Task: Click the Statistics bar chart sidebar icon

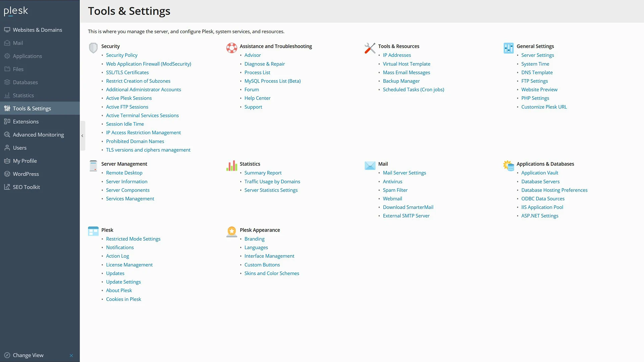Action: pos(7,95)
